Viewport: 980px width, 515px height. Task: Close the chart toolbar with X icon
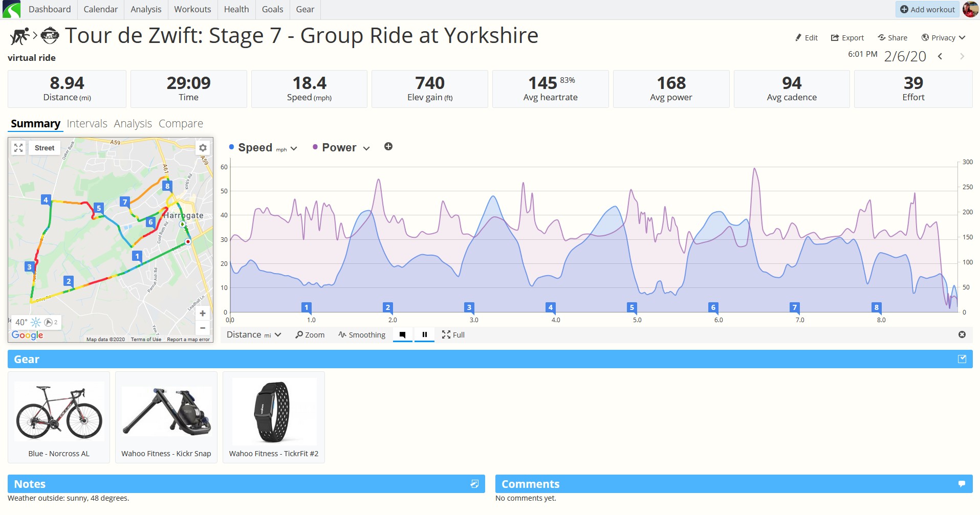coord(962,334)
